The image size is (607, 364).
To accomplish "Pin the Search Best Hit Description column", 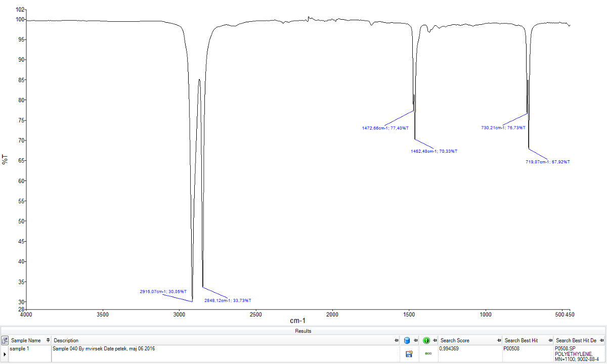I will [601, 340].
